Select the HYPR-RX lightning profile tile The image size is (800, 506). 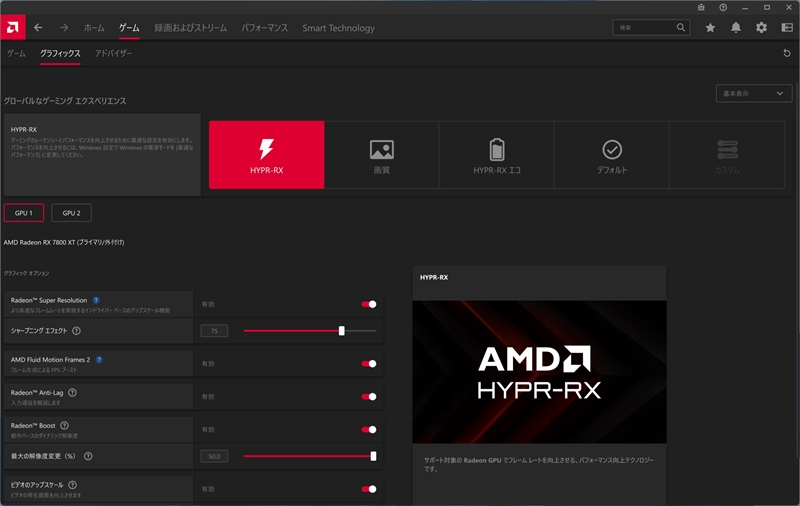point(266,155)
